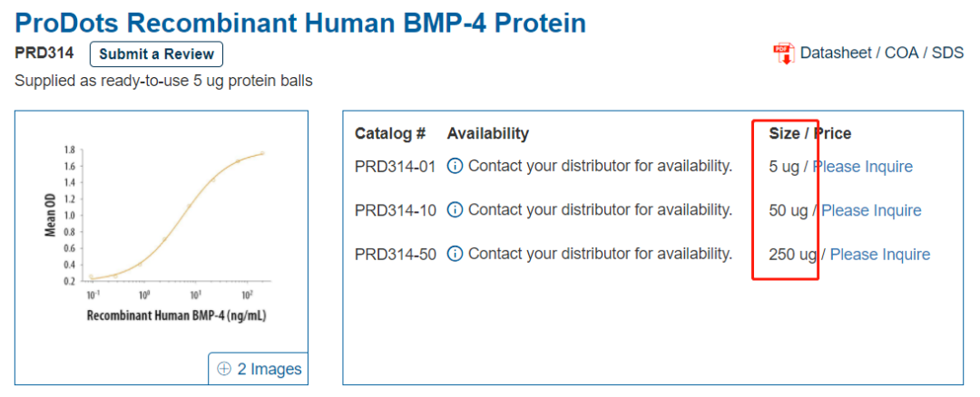980x397 pixels.
Task: Select catalog number PRD314-01
Action: coord(395,167)
